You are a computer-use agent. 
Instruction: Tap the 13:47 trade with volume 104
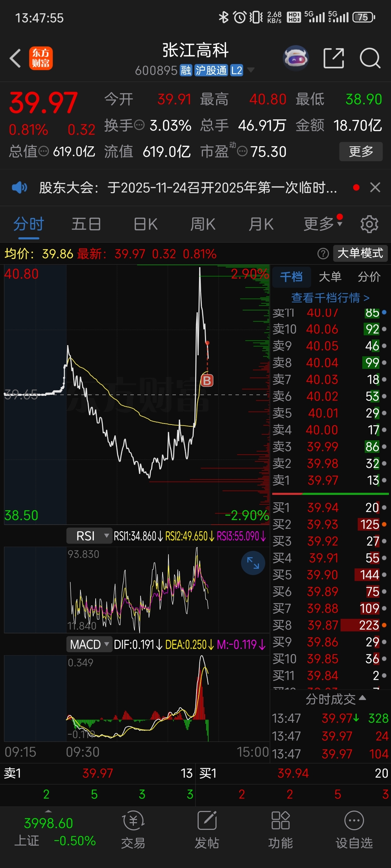click(x=330, y=754)
